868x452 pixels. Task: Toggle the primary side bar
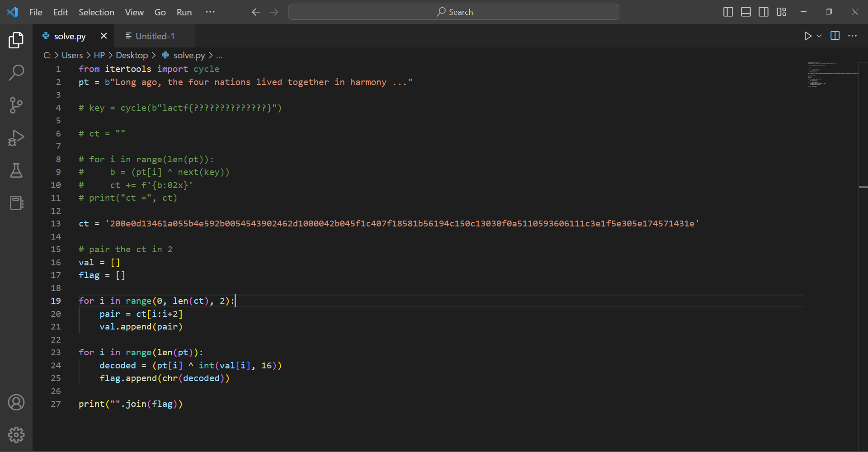(728, 12)
